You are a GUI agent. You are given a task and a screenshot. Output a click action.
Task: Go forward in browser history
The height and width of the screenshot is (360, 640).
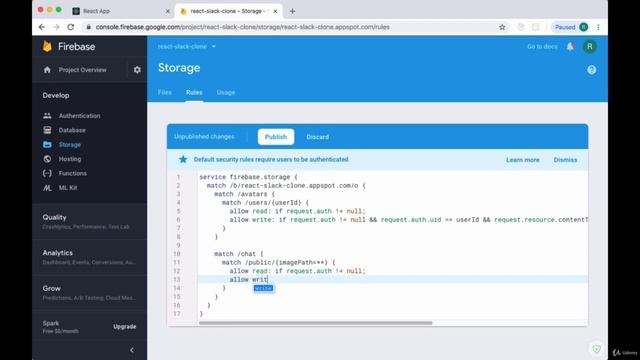[x=56, y=27]
